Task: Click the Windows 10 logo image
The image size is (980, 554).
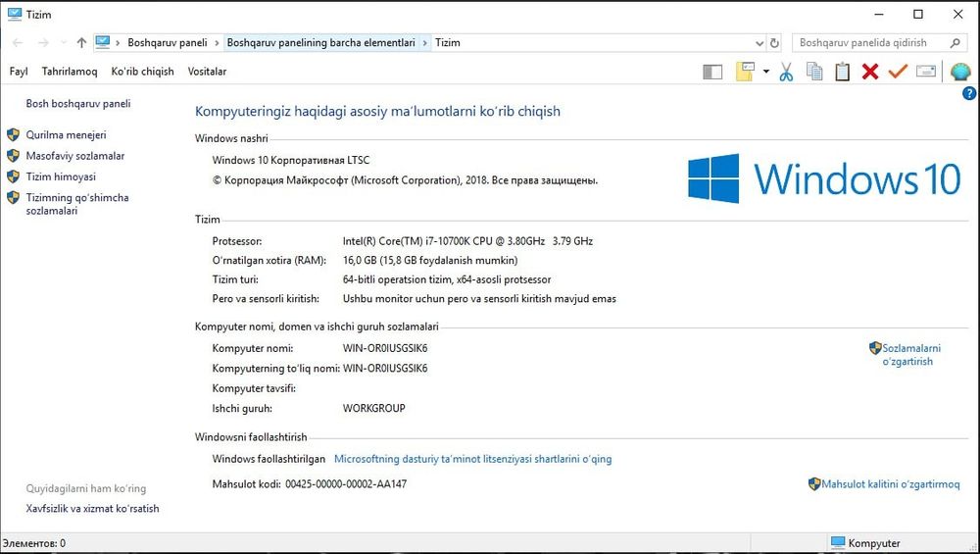Action: pyautogui.click(x=824, y=178)
